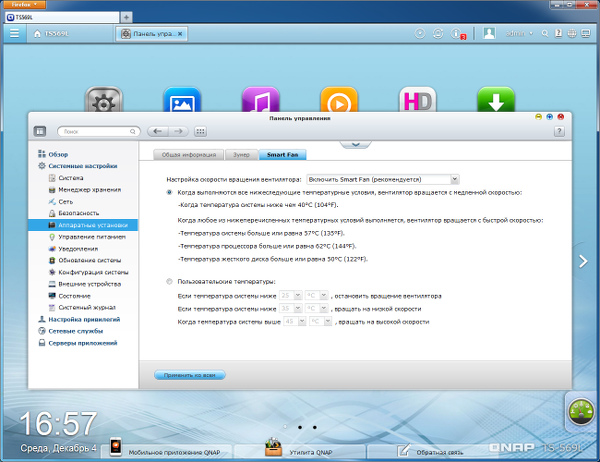Screen dimensions: 600x462
Task: Open the Control Panel help button
Action: [559, 131]
